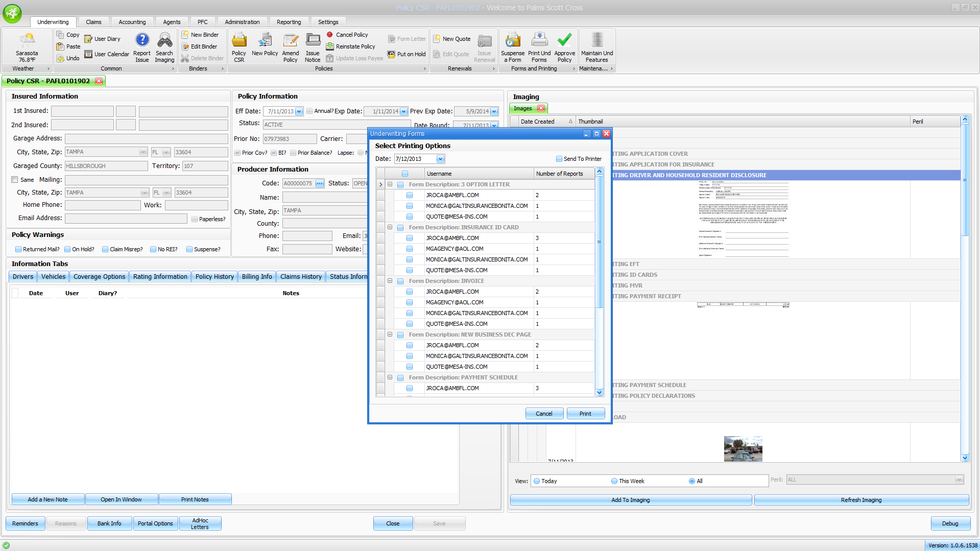Check the JROCA@AMBFL.COM box under 3 Option Letter

(410, 195)
